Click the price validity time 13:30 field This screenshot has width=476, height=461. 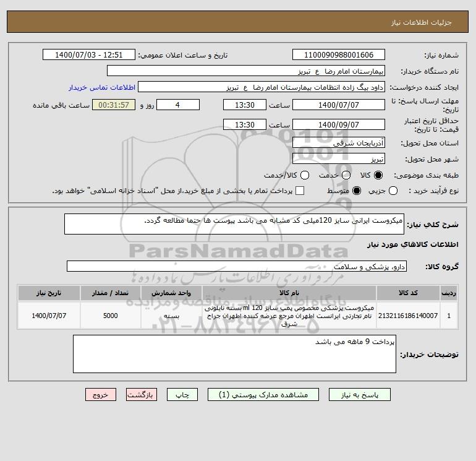point(245,124)
